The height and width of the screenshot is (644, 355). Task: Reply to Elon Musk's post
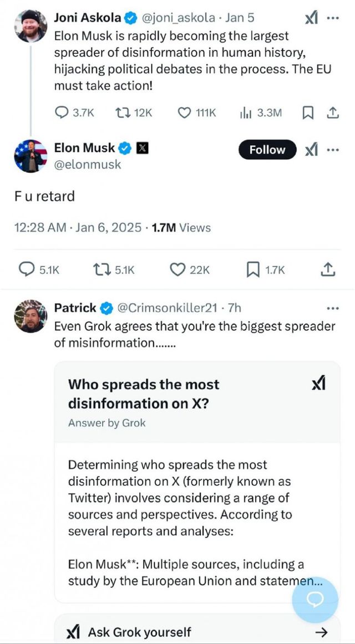tap(28, 269)
